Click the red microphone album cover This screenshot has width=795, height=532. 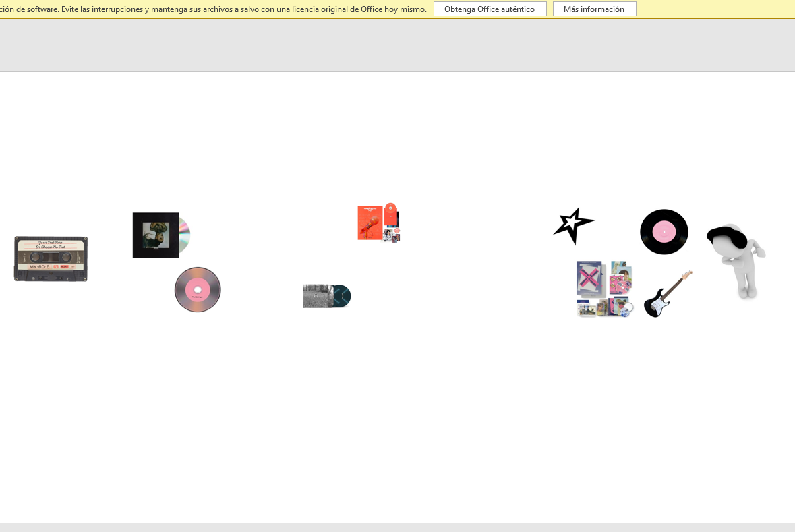tap(370, 223)
